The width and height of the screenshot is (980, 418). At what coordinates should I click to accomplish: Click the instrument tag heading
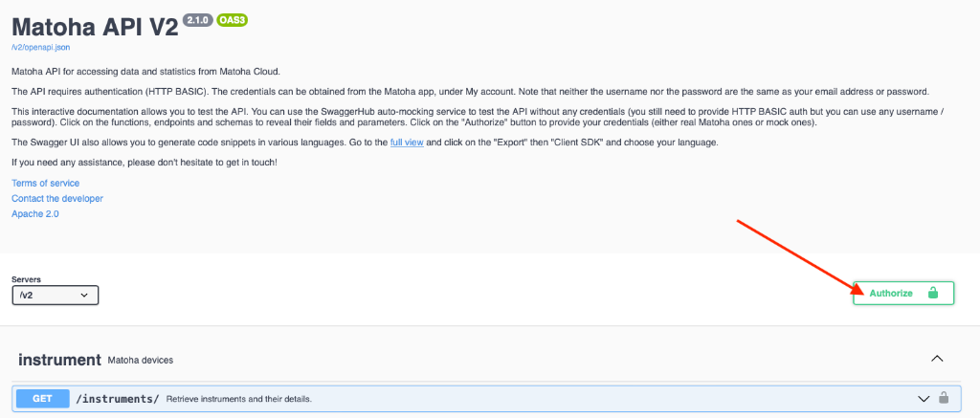tap(59, 360)
